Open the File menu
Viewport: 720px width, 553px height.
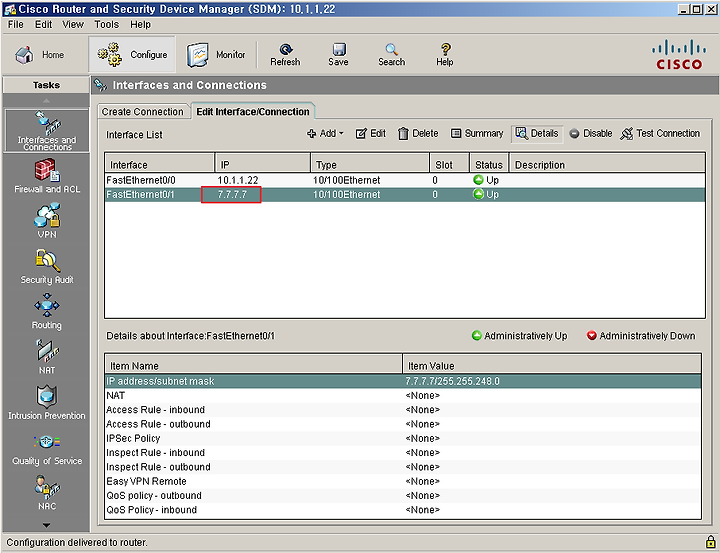[x=16, y=24]
